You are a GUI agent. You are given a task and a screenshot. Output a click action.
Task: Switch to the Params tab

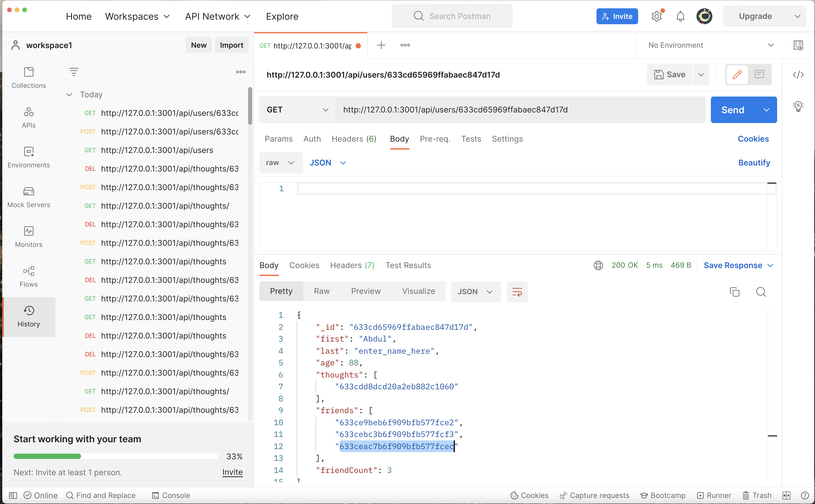[x=278, y=139]
